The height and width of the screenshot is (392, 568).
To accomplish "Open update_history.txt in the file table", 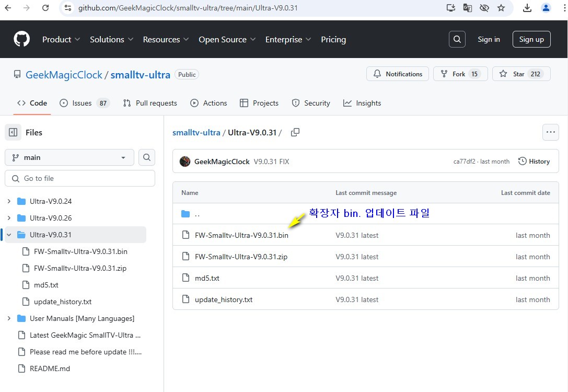I will pos(224,299).
